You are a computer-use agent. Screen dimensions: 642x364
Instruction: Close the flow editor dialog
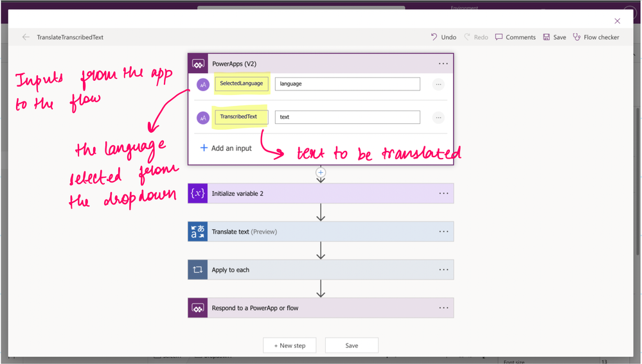pos(617,21)
